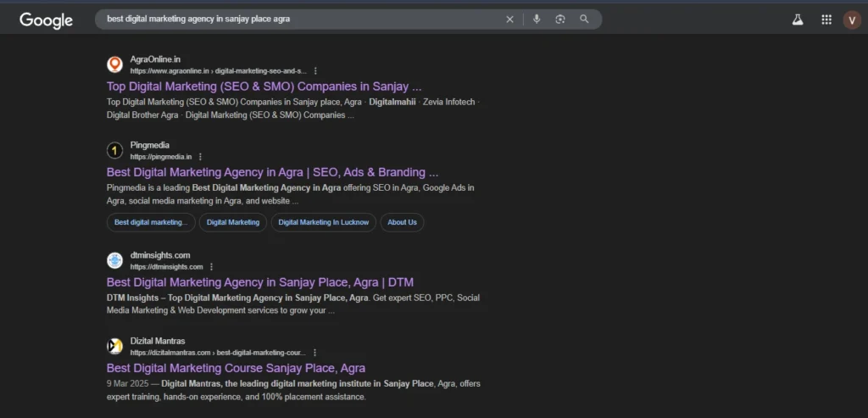868x418 pixels.
Task: Open more options for Dizital Mantras result
Action: [313, 353]
